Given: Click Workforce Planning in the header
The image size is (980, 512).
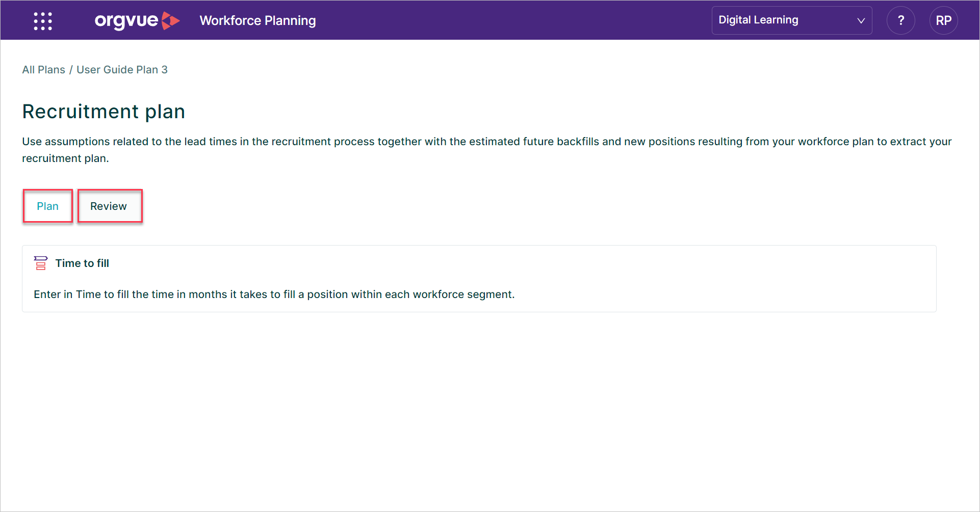Looking at the screenshot, I should (257, 20).
